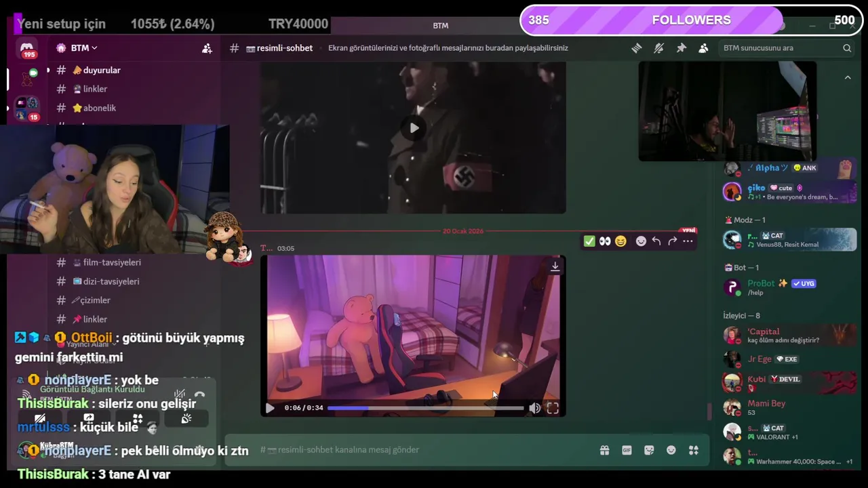Screen dimensions: 868x488
Task: Toggle the camera button in voice panel
Action: click(x=40, y=419)
